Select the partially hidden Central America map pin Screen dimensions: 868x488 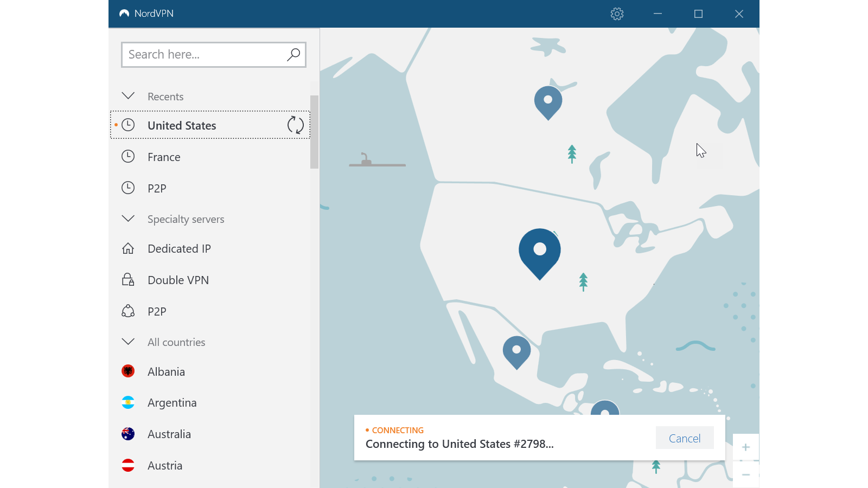pyautogui.click(x=605, y=408)
